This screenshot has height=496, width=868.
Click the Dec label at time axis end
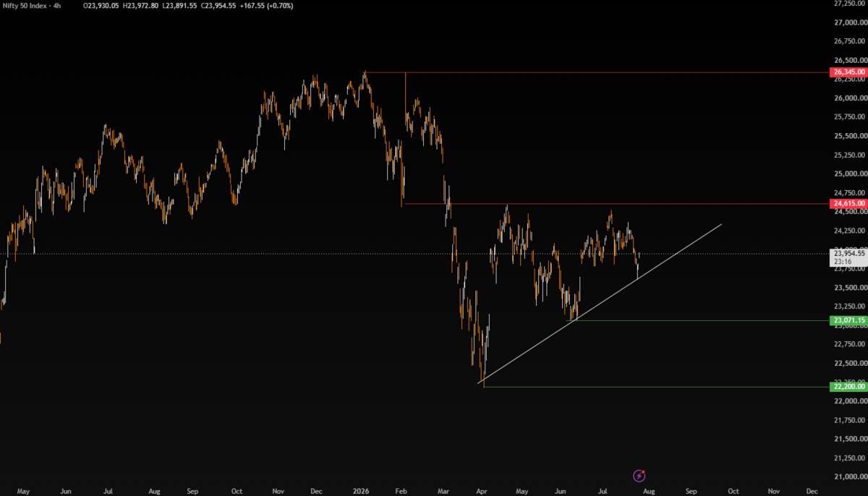tap(812, 489)
